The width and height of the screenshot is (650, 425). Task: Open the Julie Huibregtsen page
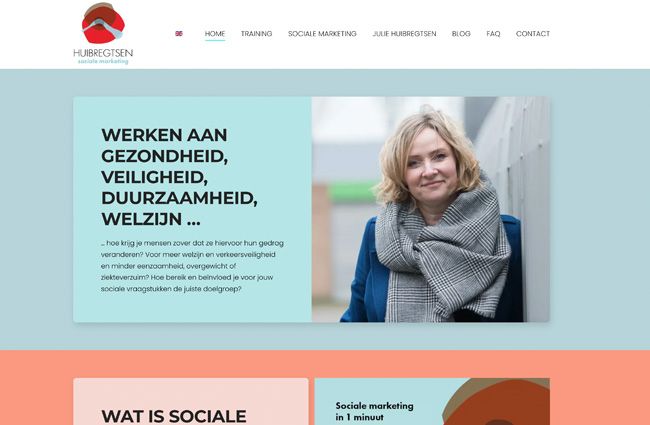click(x=404, y=34)
